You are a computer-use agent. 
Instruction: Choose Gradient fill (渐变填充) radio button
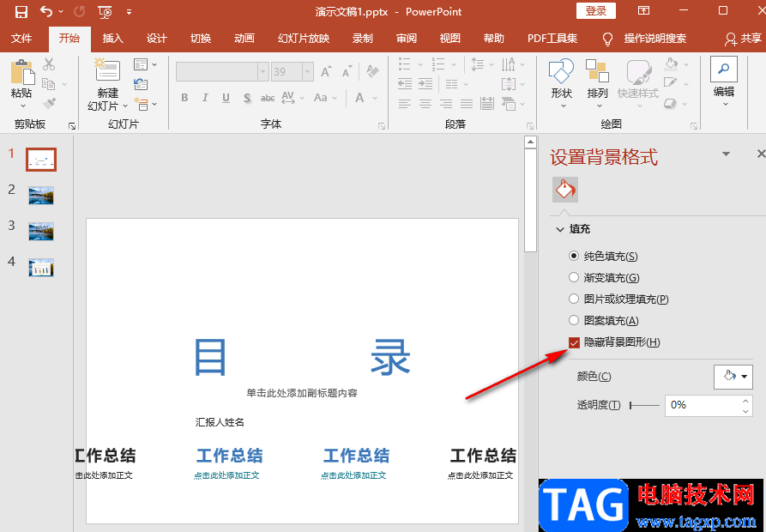574,277
